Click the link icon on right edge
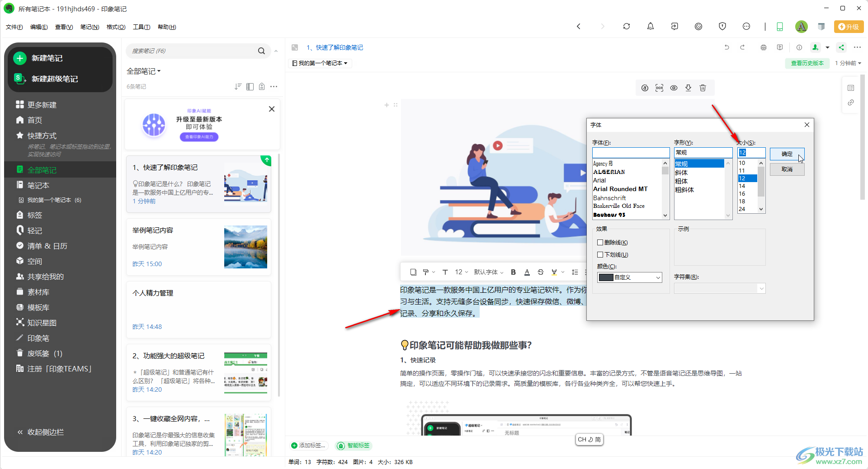Viewport: 868px width, 469px height. 851,103
